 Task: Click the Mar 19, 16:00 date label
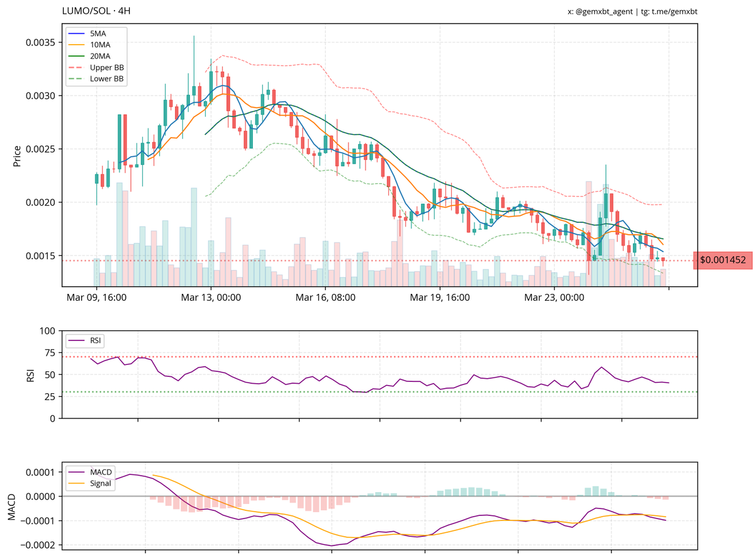(440, 297)
